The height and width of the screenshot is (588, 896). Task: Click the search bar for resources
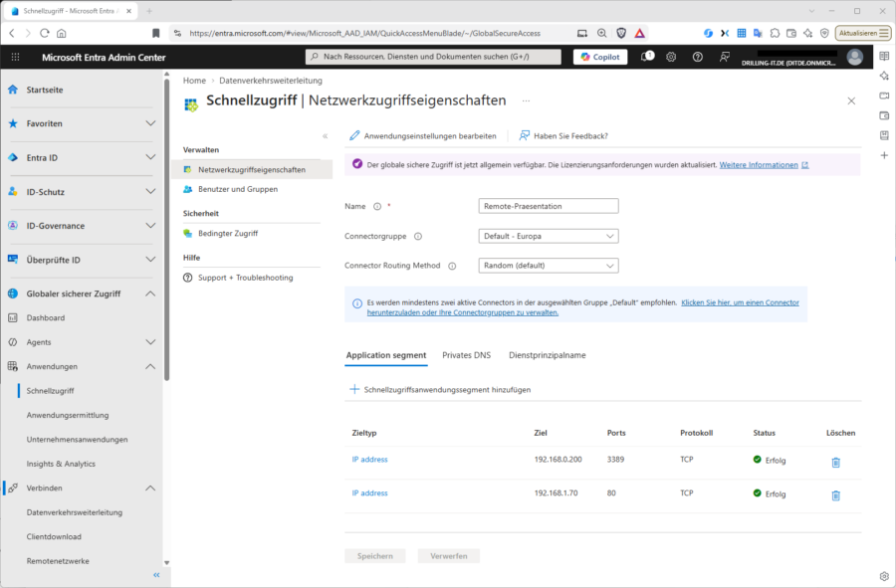tap(433, 57)
